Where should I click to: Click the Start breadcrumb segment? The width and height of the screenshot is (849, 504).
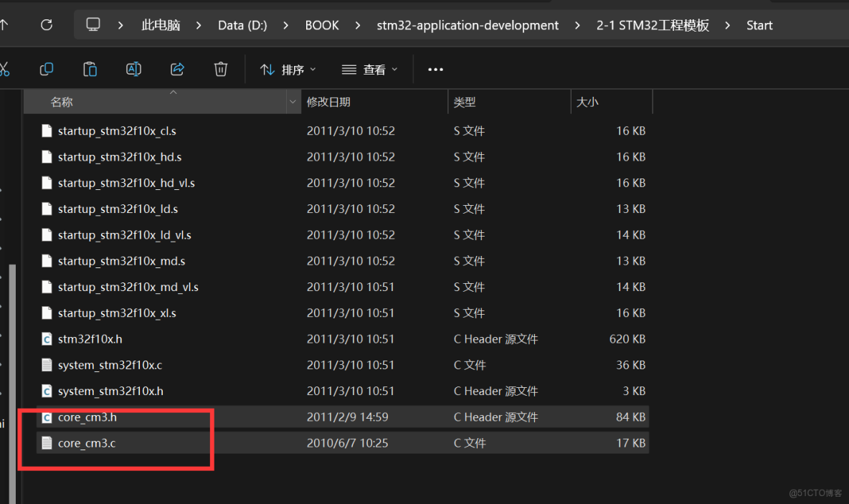(759, 25)
